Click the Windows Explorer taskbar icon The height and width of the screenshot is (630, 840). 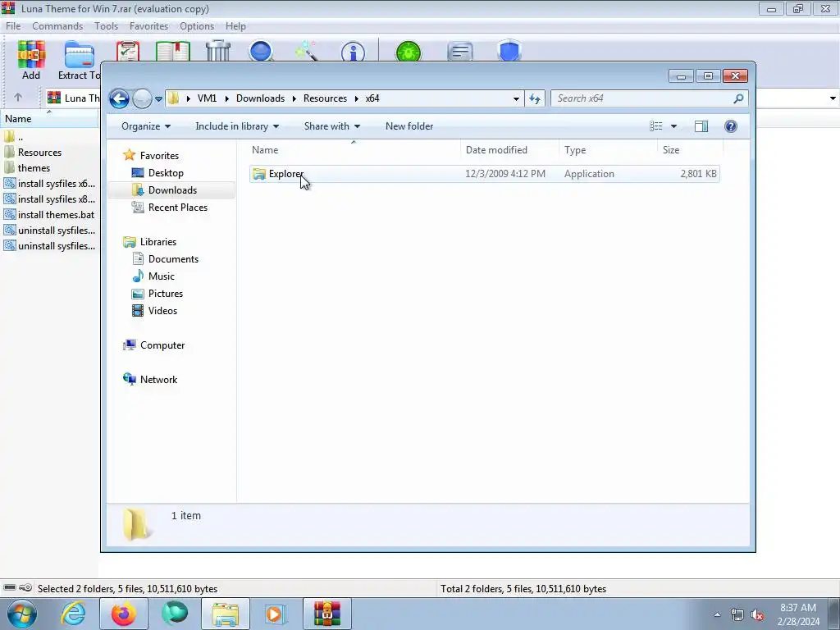(x=226, y=614)
